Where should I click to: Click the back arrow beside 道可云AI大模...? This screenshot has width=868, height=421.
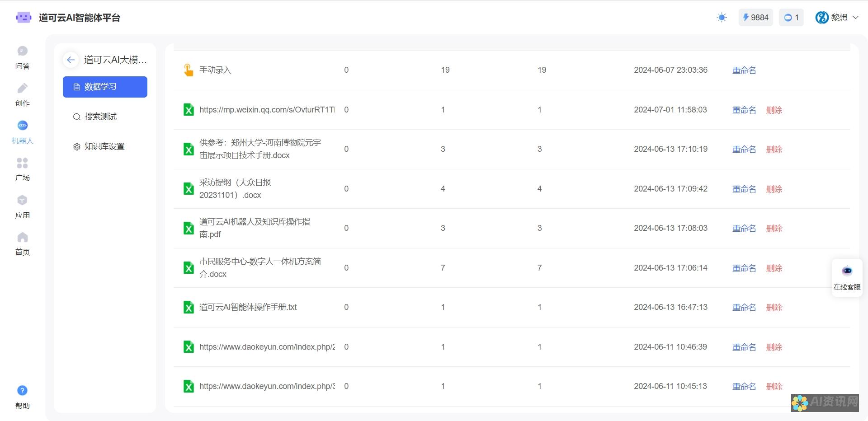coord(71,60)
